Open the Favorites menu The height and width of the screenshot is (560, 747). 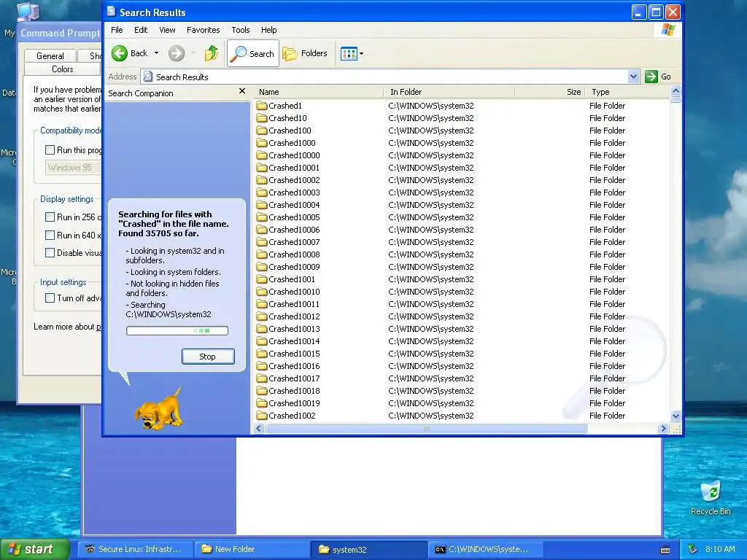(x=204, y=30)
